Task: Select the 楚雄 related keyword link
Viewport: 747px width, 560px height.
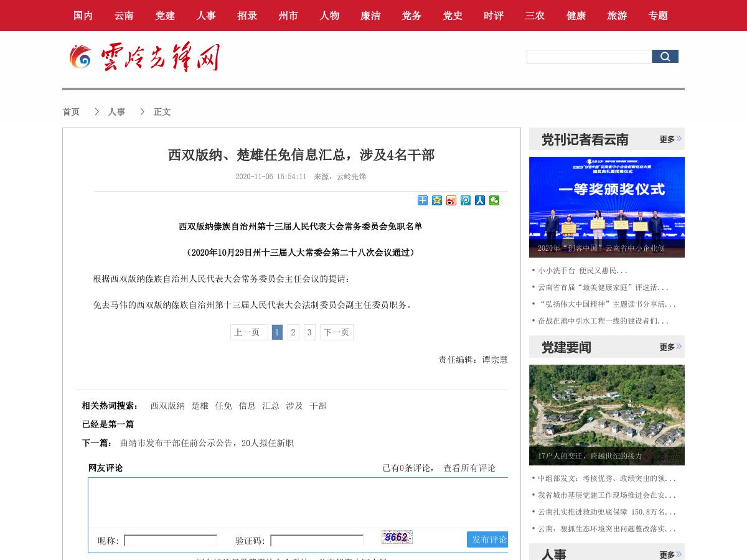Action: click(200, 405)
